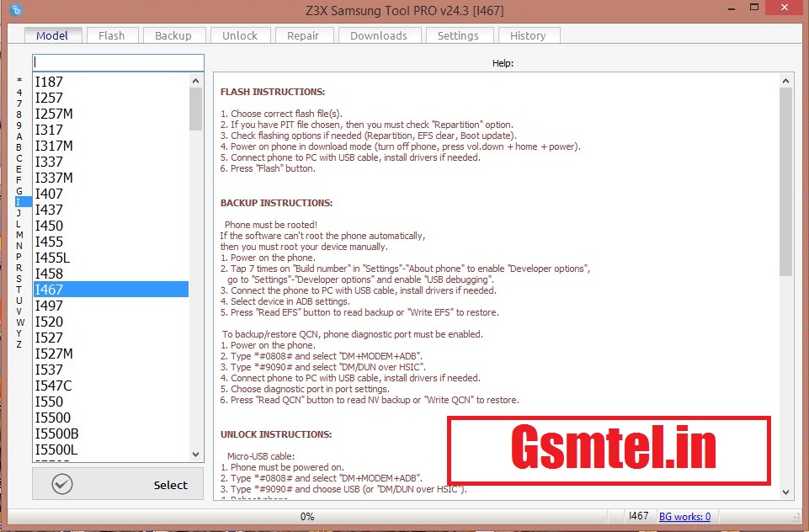Open the BG works: 0 link

(x=684, y=517)
